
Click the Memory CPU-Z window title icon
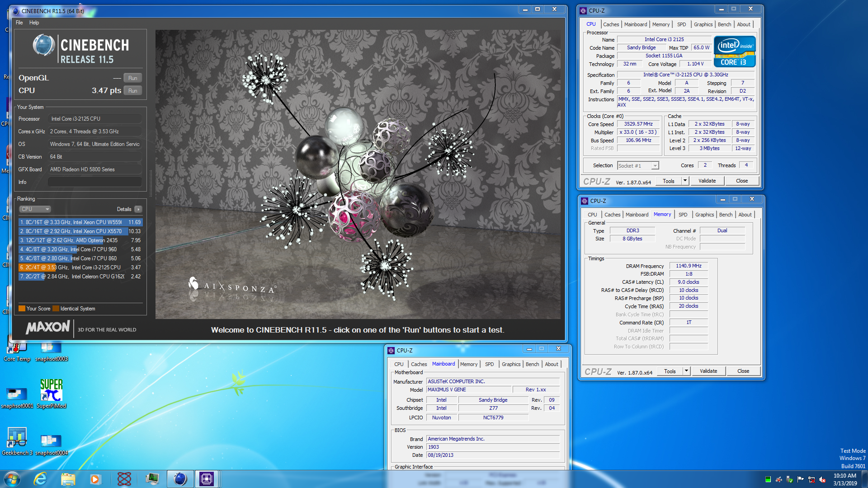coord(585,201)
